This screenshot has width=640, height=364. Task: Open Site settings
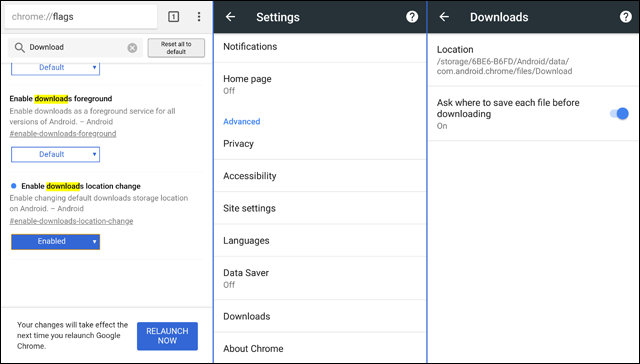tap(320, 208)
